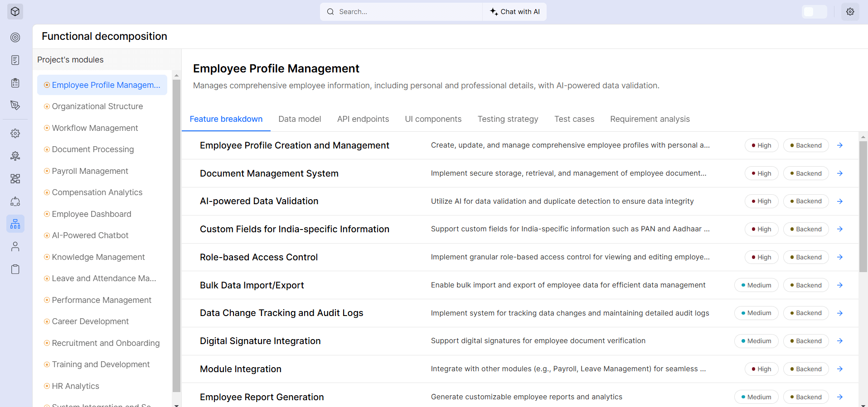The width and height of the screenshot is (868, 407).
Task: Open the clipboard checklist icon in sidebar
Action: click(15, 82)
